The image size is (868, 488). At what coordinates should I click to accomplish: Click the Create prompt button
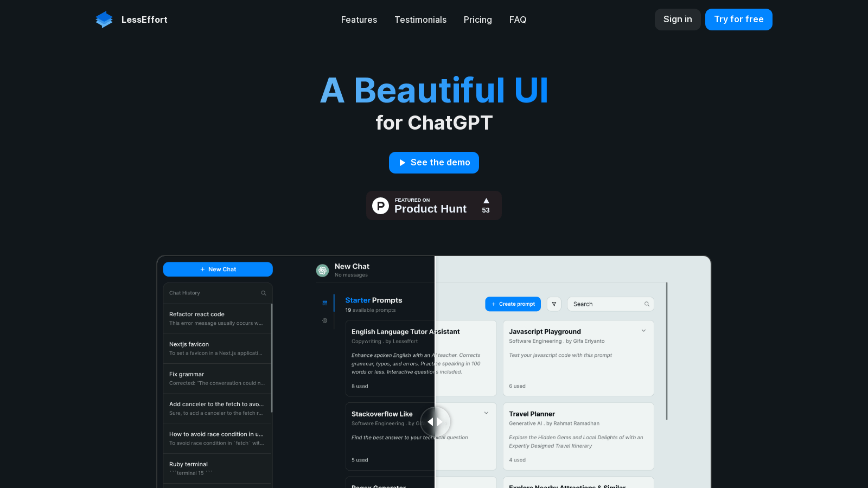[x=513, y=304]
